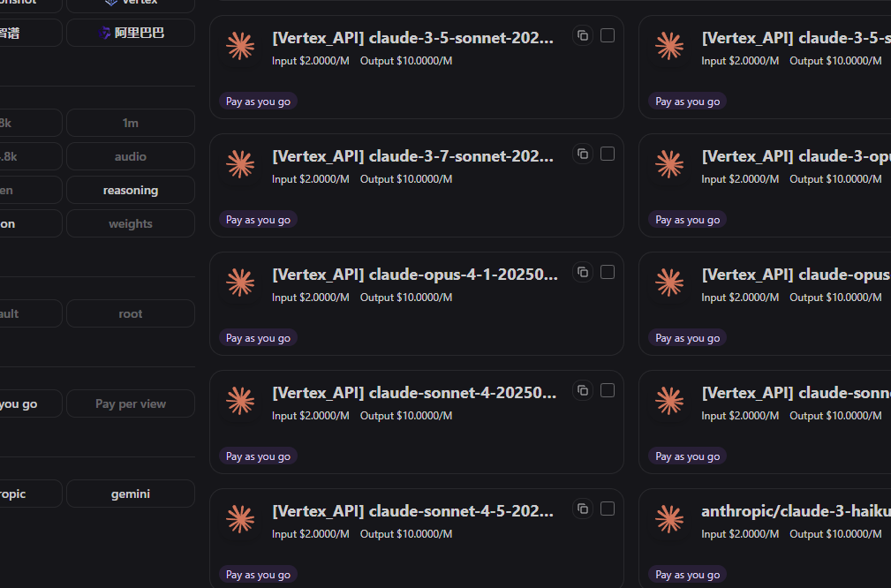The width and height of the screenshot is (891, 588).
Task: Select checkbox for claude-opus-4-1-20250... model
Action: [x=608, y=272]
